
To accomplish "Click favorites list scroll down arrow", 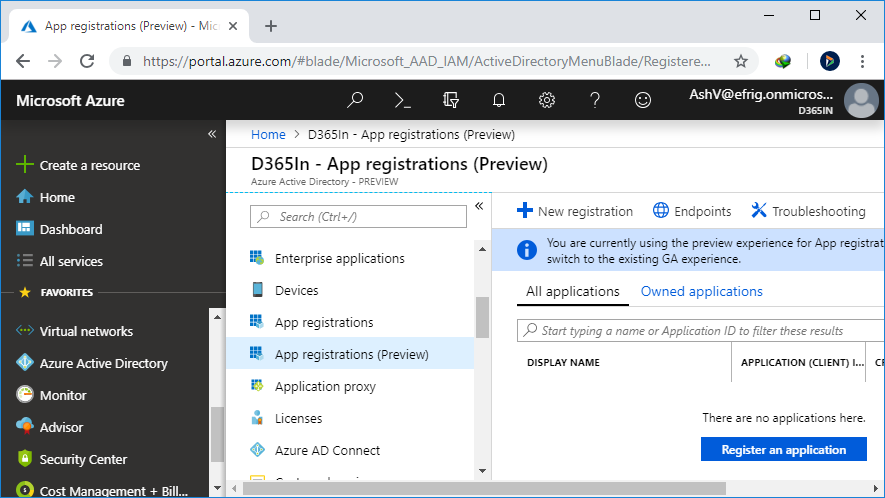I will [217, 488].
